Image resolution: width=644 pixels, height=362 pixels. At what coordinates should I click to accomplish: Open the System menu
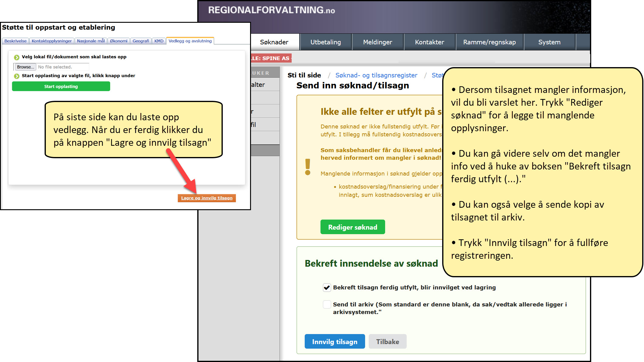(549, 42)
